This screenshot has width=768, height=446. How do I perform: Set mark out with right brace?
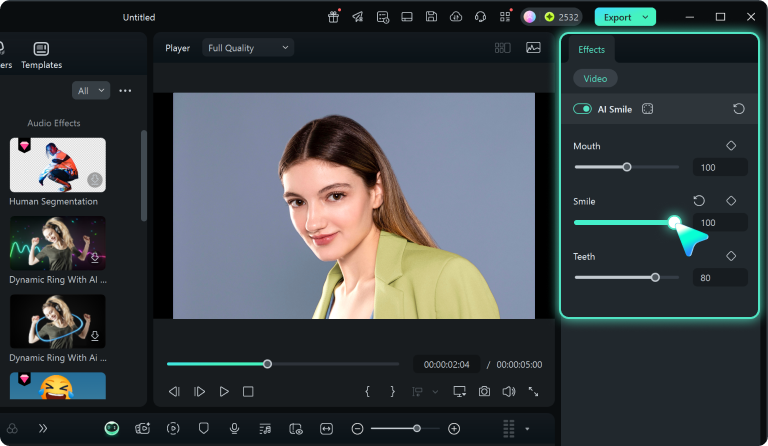pos(392,392)
